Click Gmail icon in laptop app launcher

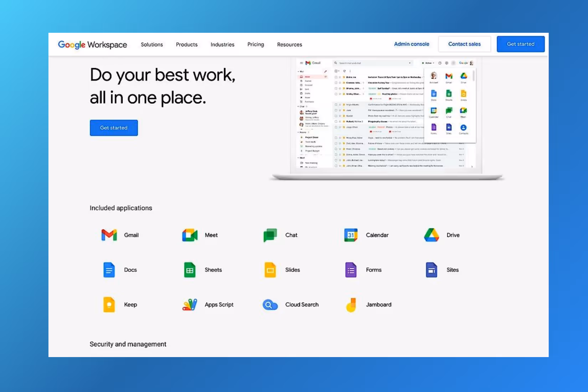449,76
